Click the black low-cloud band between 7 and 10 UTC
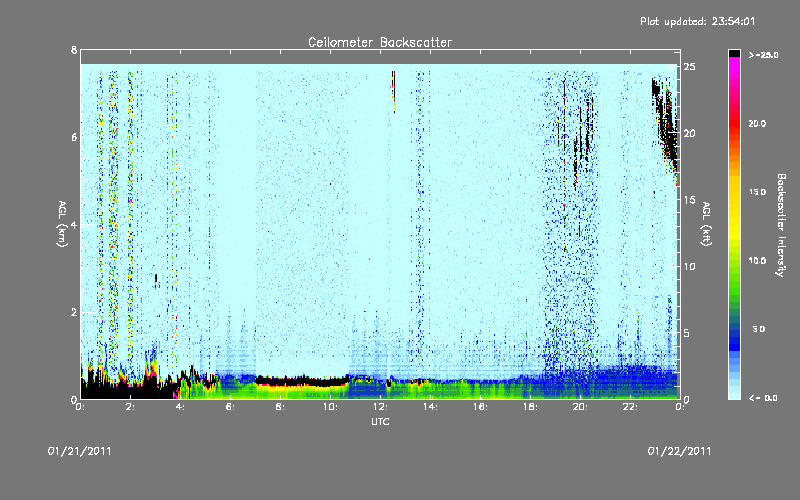 pos(301,381)
